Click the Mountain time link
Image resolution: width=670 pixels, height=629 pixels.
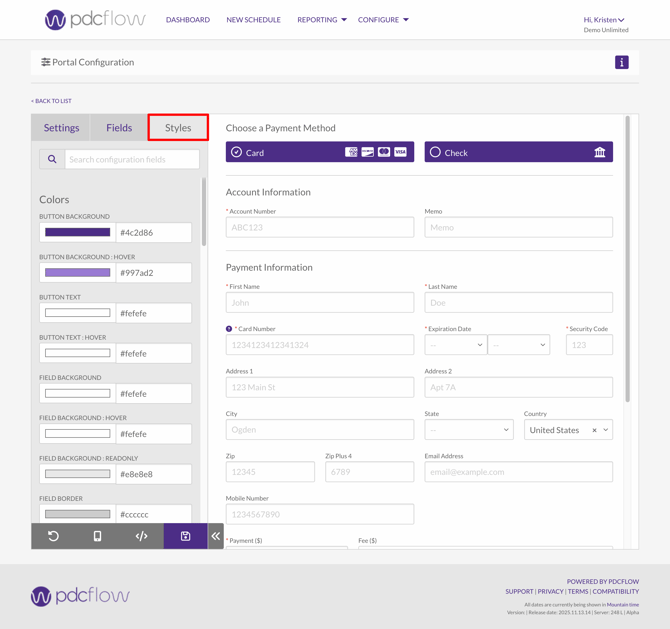tap(623, 605)
